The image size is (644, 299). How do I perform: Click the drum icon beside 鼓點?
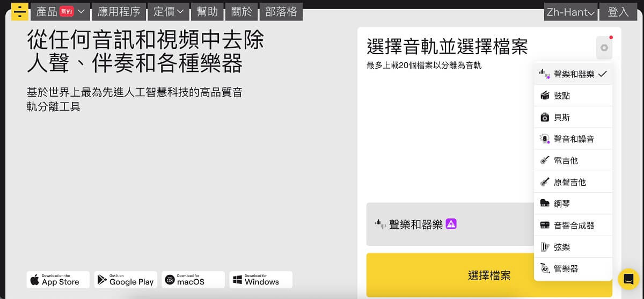pyautogui.click(x=545, y=96)
